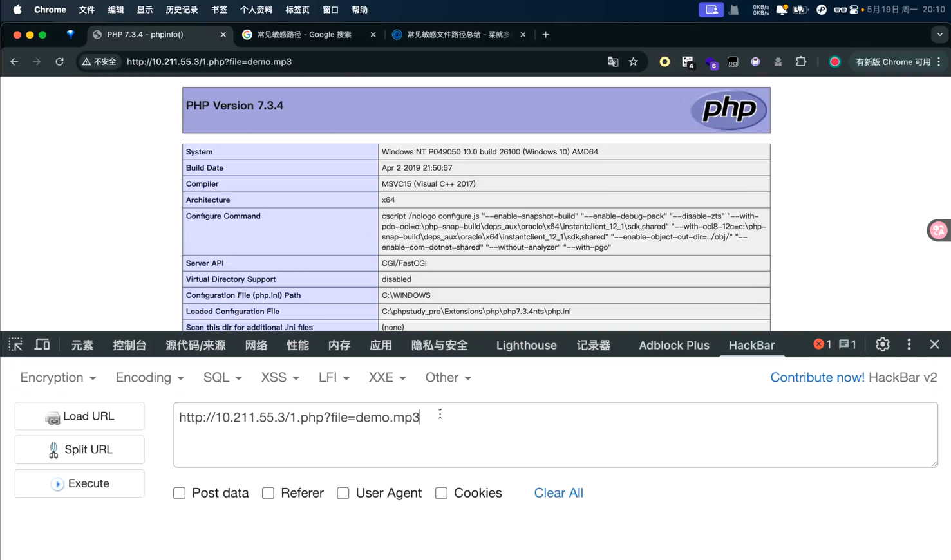Expand the Encryption dropdown in HackBar
This screenshot has width=951, height=560.
(58, 378)
